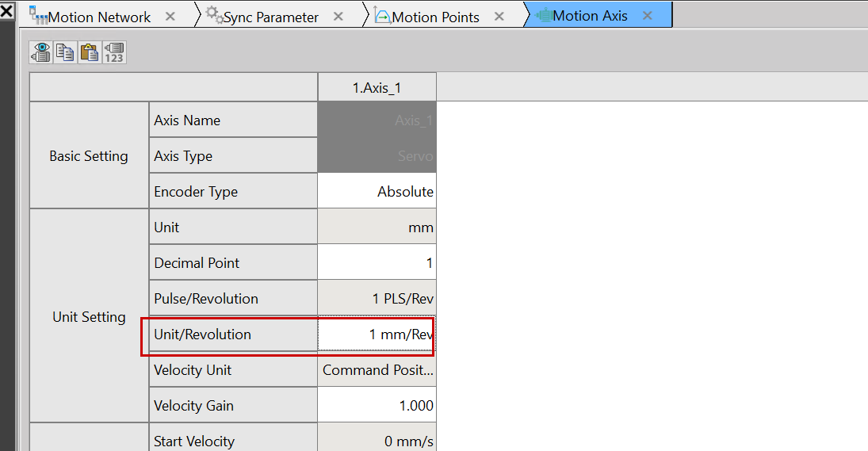Close the Motion Points tab
868x451 pixels.
coord(499,17)
